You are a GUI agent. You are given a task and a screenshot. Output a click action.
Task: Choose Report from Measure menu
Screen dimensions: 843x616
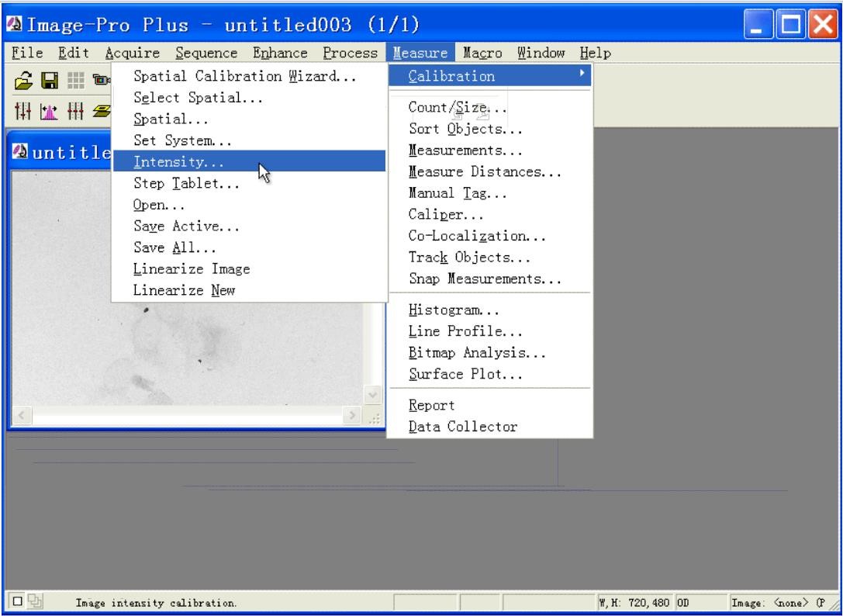[490, 405]
